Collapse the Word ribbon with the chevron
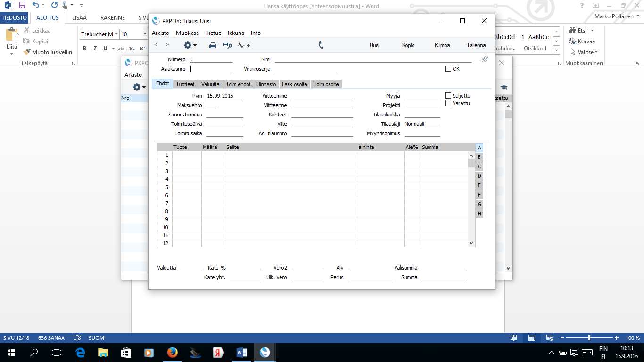 [637, 63]
